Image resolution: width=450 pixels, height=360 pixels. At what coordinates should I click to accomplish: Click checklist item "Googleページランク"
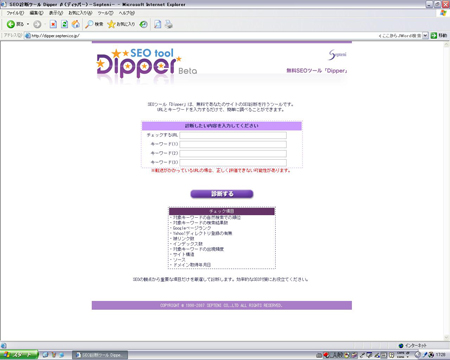pos(192,228)
